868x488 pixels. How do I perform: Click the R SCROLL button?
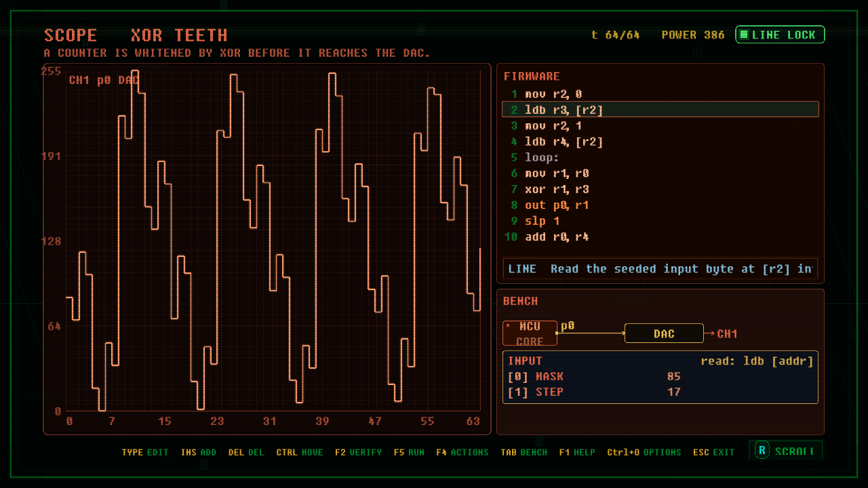point(786,451)
